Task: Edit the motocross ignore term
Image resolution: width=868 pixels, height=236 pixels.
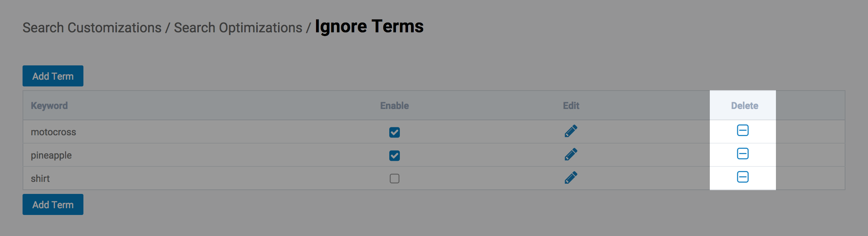Action: point(571,131)
